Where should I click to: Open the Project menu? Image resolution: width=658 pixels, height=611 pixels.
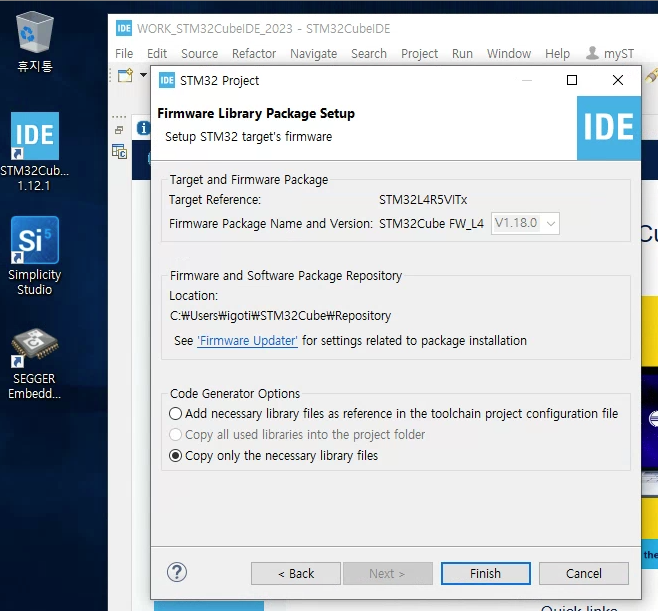[x=419, y=54]
